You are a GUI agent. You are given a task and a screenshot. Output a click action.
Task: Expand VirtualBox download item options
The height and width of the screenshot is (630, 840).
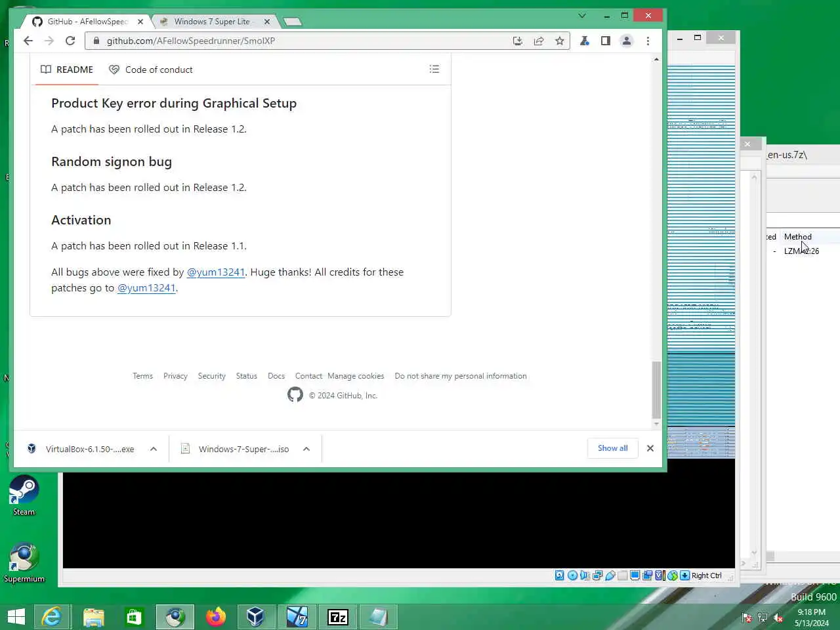[x=154, y=449]
